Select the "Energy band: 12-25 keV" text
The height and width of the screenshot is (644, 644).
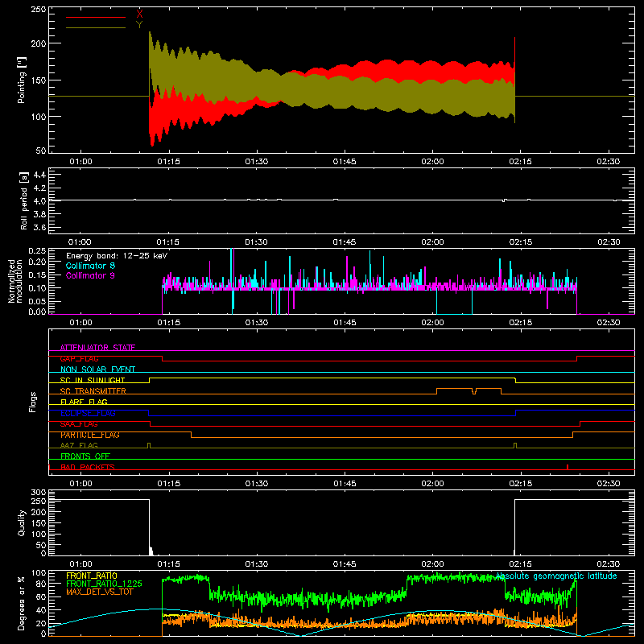117,256
